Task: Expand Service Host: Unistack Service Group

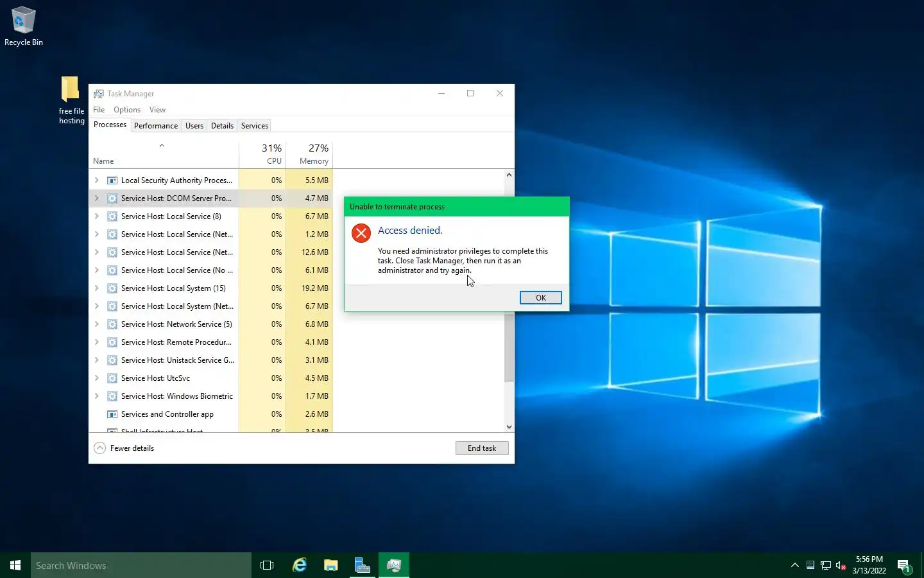Action: pyautogui.click(x=97, y=360)
